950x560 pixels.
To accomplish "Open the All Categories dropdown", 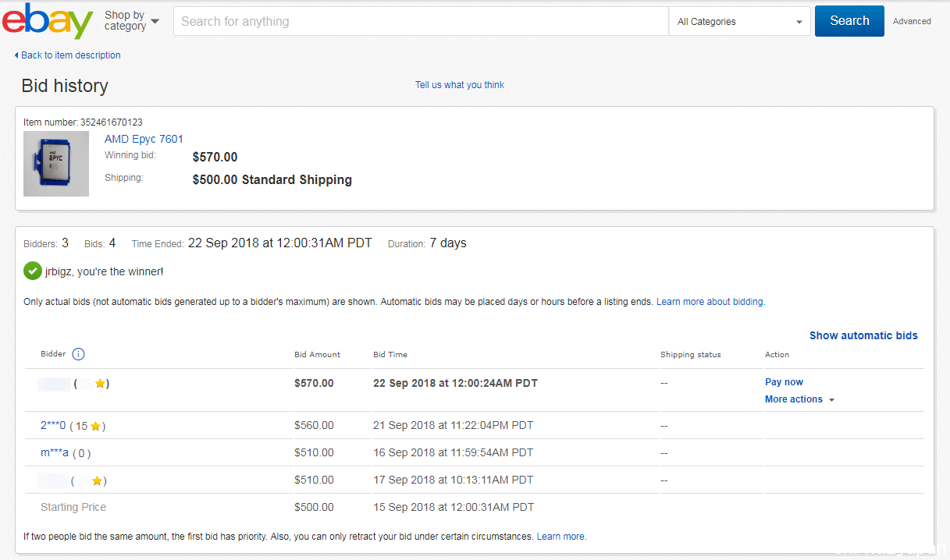I will click(x=740, y=22).
